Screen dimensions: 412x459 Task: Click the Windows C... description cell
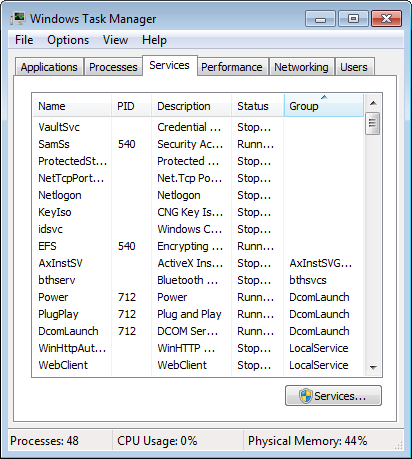190,229
